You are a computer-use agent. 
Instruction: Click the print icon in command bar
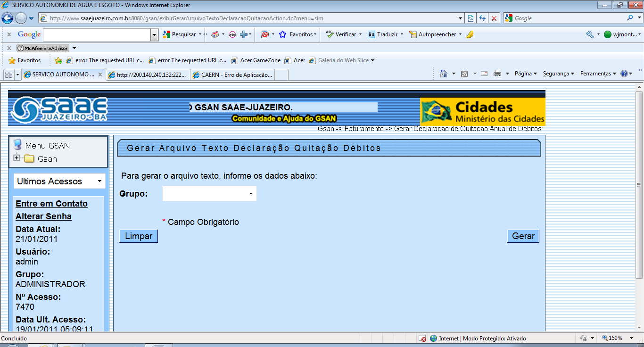(x=497, y=74)
